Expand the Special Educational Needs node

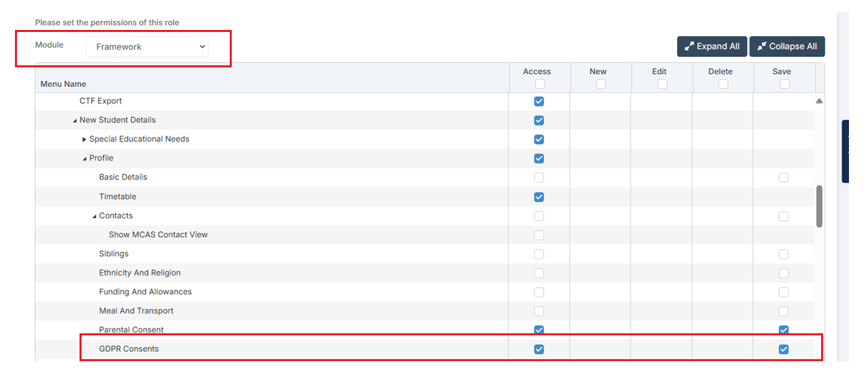pos(84,139)
